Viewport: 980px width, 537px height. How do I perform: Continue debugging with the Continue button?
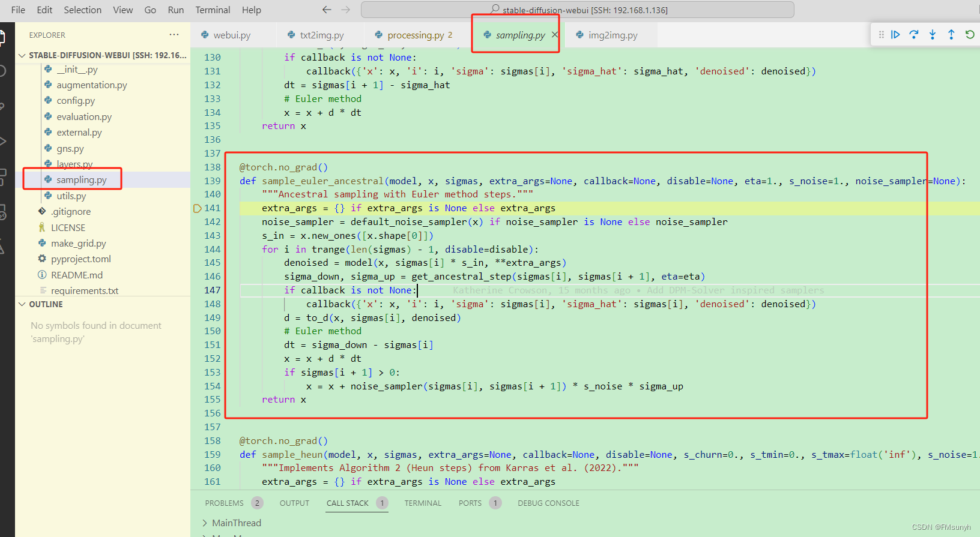click(x=895, y=35)
